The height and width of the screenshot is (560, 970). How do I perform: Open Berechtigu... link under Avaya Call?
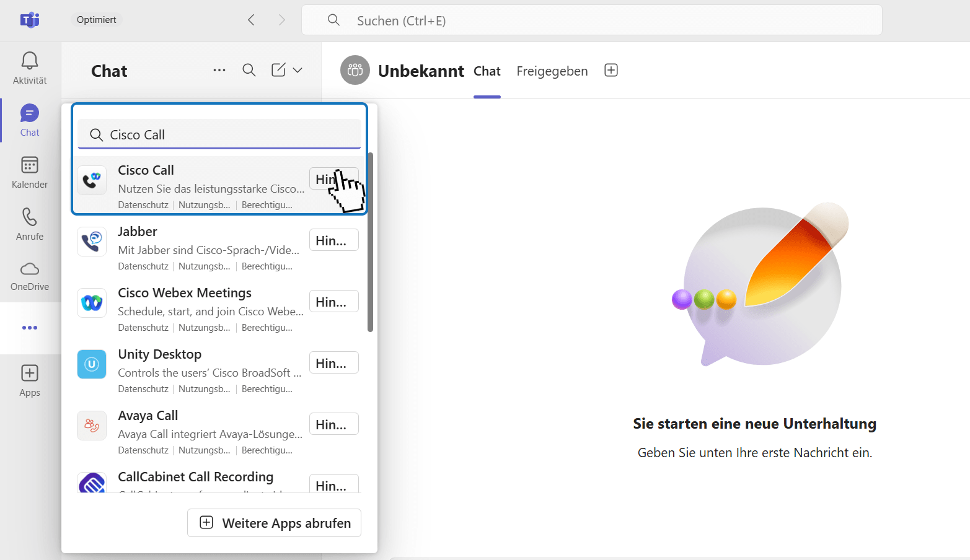267,450
